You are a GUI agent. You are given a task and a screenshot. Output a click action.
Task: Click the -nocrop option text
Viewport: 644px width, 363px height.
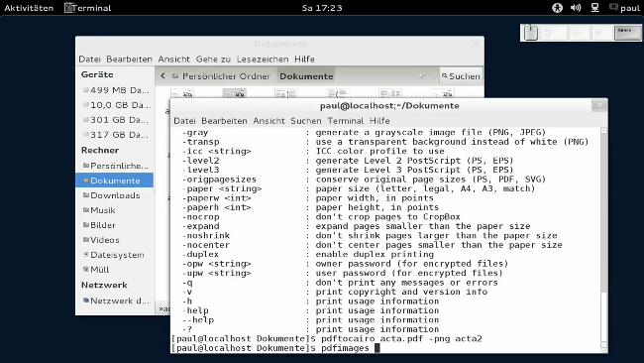tap(200, 216)
